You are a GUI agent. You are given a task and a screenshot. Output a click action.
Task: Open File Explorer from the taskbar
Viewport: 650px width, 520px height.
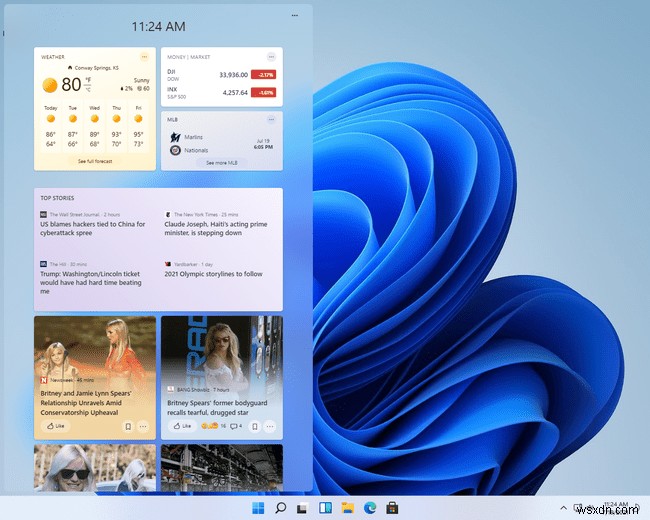point(347,508)
